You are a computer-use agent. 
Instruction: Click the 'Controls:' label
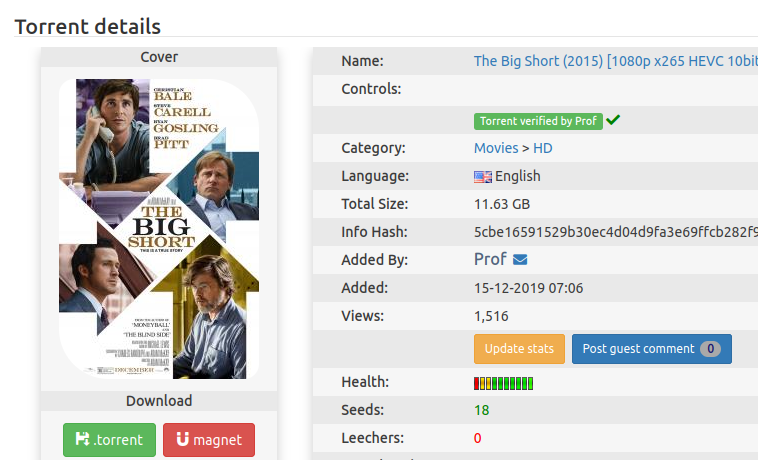click(x=371, y=89)
